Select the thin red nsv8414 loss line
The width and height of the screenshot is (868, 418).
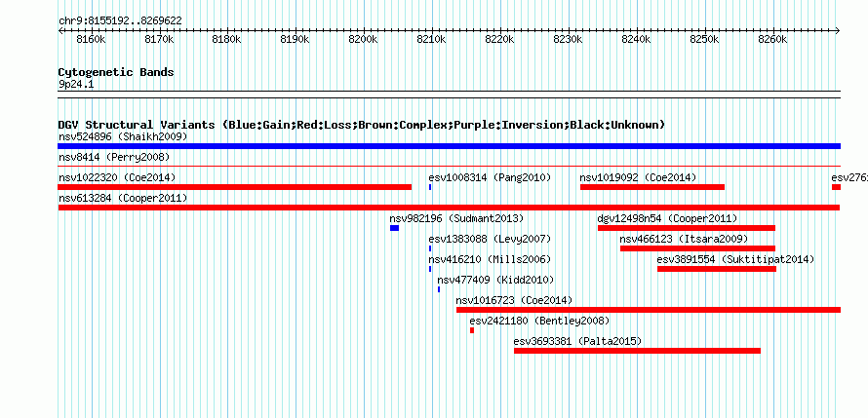click(x=449, y=166)
